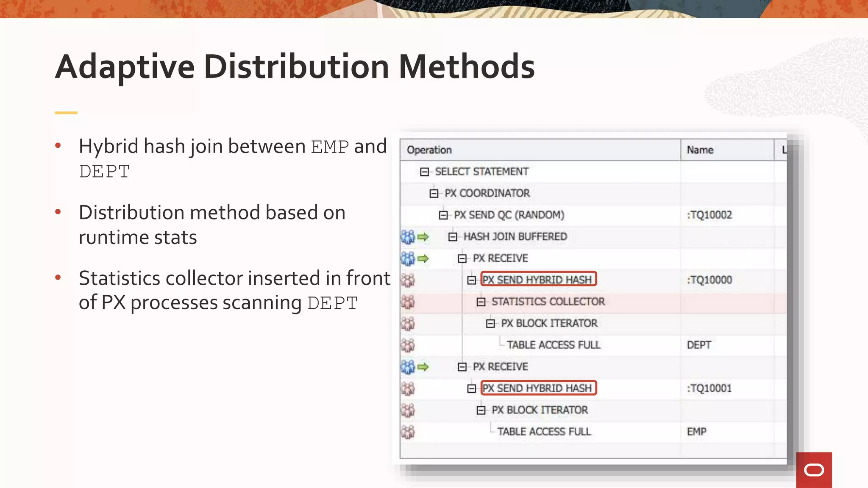Click the red people icon beside the DEPT PX BLOCK ITERATOR
This screenshot has width=868, height=488.
(x=408, y=324)
